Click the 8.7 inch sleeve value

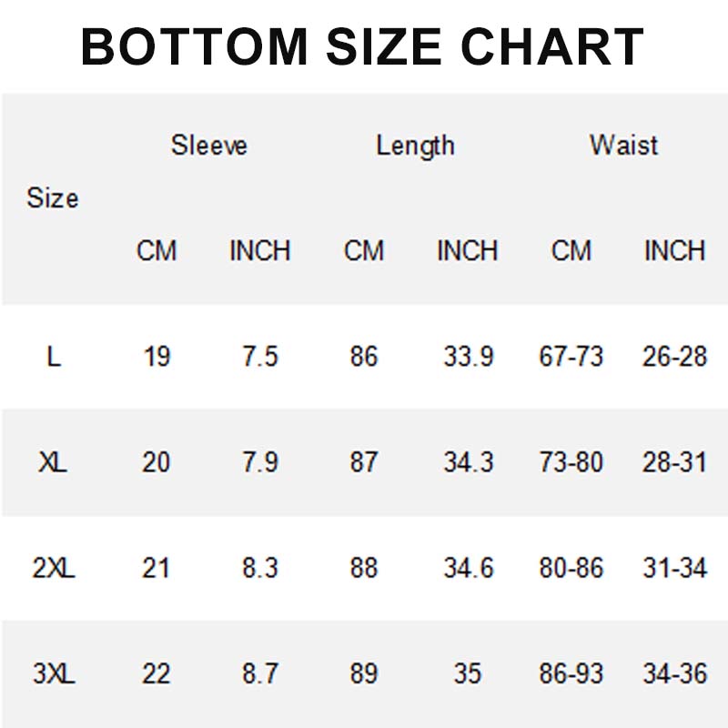point(260,674)
